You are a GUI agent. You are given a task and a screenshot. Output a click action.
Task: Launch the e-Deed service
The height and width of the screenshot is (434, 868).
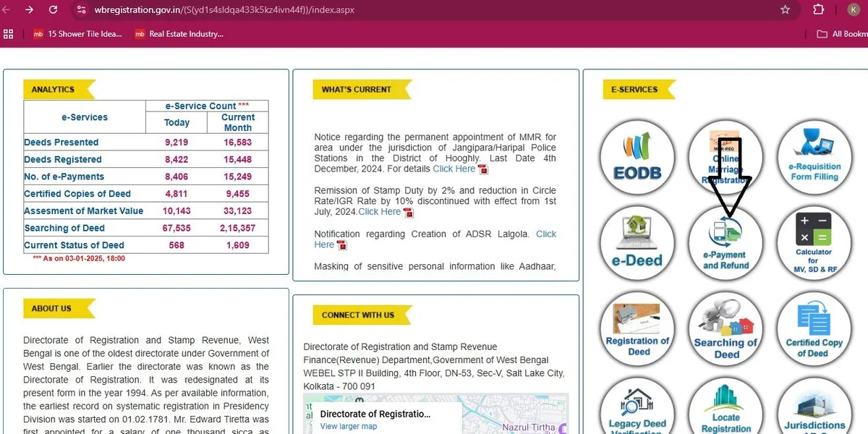point(637,242)
